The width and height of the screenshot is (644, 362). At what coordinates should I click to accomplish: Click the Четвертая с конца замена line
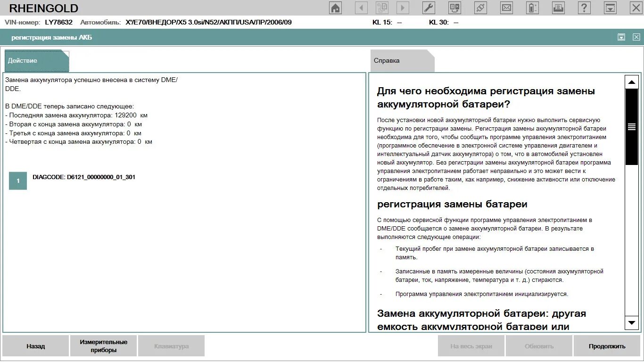click(x=79, y=142)
